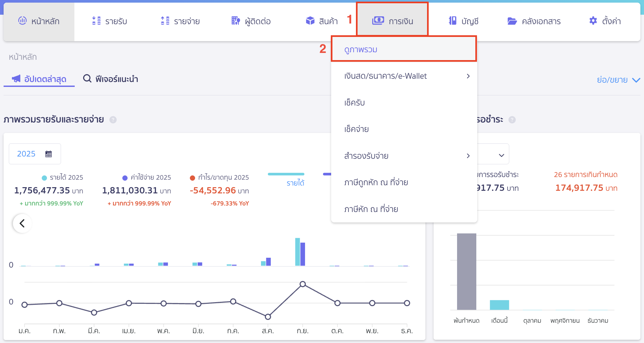Image resolution: width=644 pixels, height=343 pixels.
Task: Toggle the ค่าใช้จ่าย 2025 legend dot
Action: [x=125, y=178]
